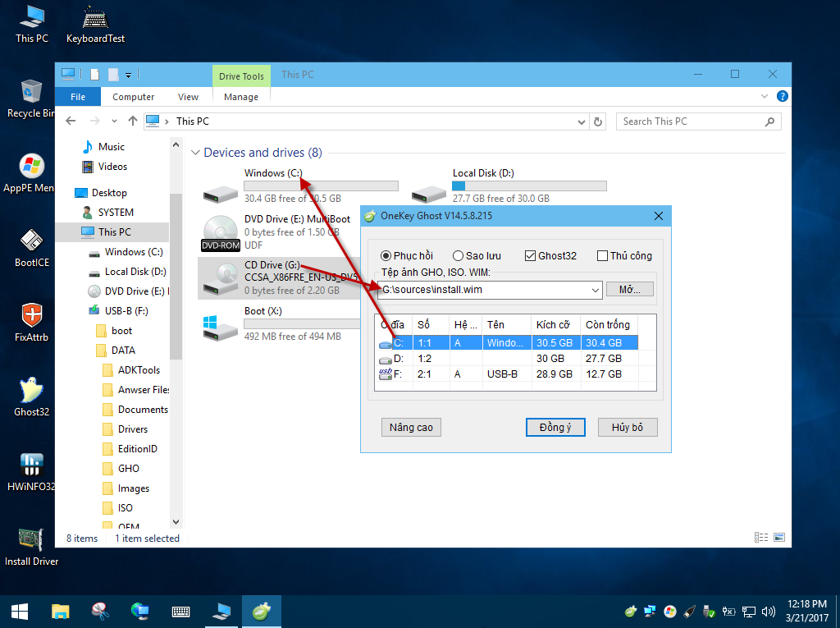Open Quick Access Toolbar customize dropdown
Image resolution: width=840 pixels, height=628 pixels.
128,75
